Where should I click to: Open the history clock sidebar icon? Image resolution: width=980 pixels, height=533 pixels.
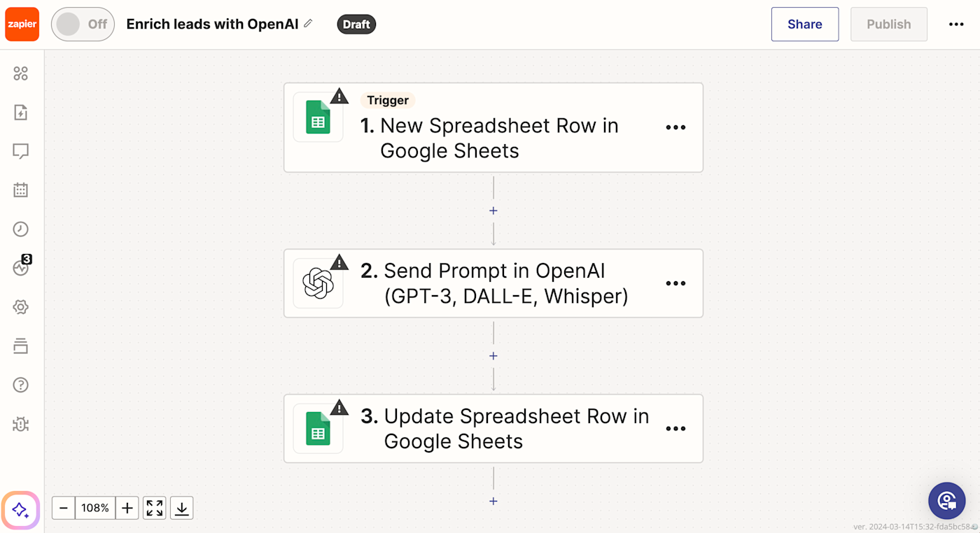pos(21,229)
